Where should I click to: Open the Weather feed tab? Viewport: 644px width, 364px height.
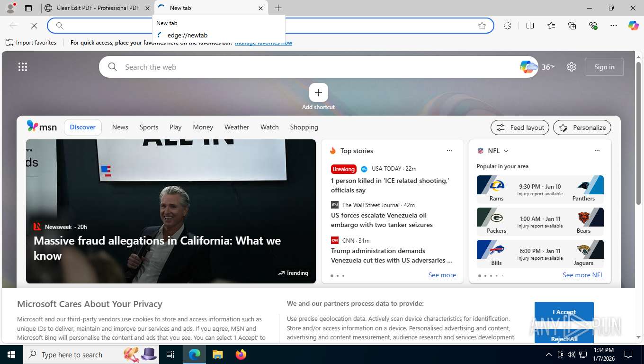click(237, 127)
